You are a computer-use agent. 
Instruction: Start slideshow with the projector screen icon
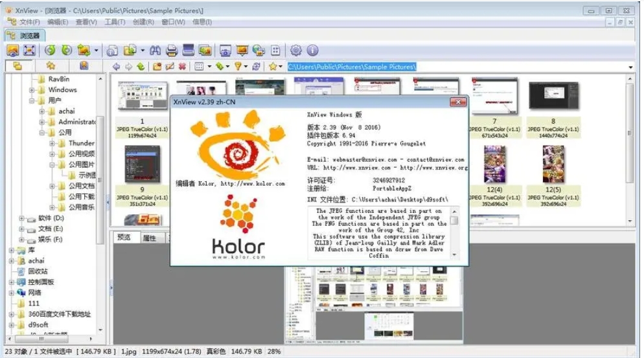tap(242, 50)
